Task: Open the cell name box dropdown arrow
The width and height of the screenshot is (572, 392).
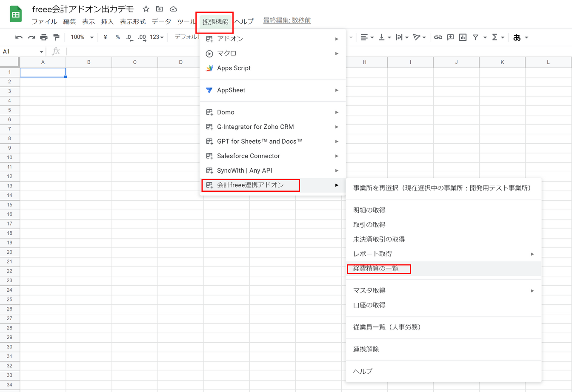Action: click(41, 52)
